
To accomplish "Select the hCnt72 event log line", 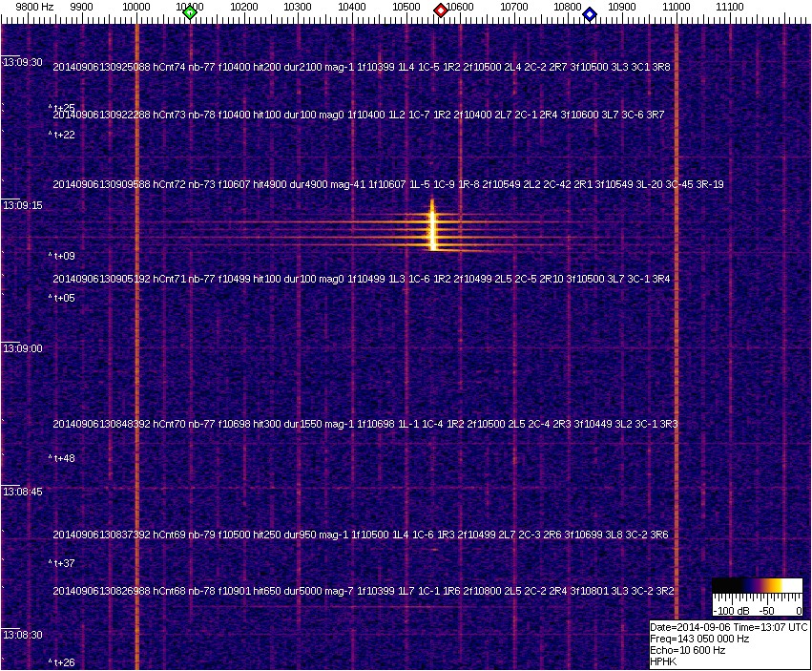I will click(x=387, y=184).
